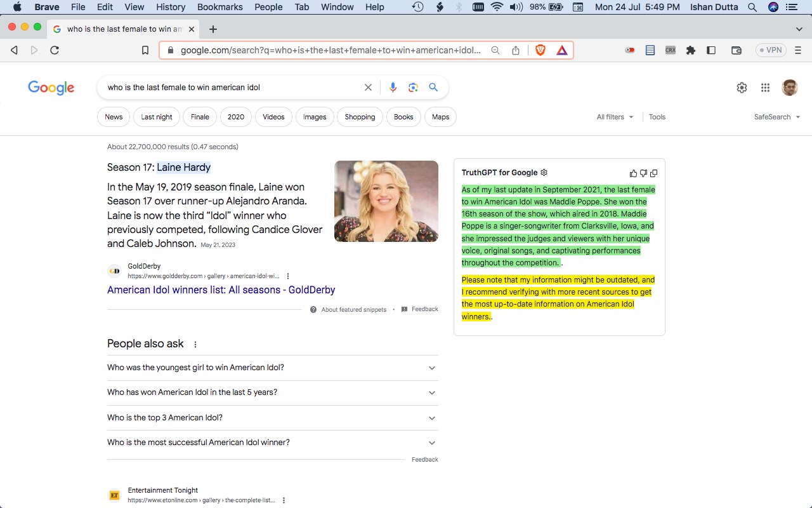Expand "Who was the youngest girl" question
Image resolution: width=812 pixels, height=508 pixels.
tap(272, 368)
